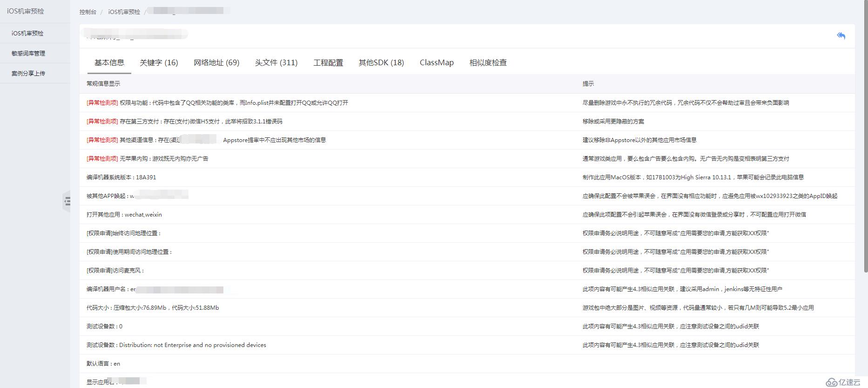Click the iOS机审预检 breadcrumb link

click(124, 12)
